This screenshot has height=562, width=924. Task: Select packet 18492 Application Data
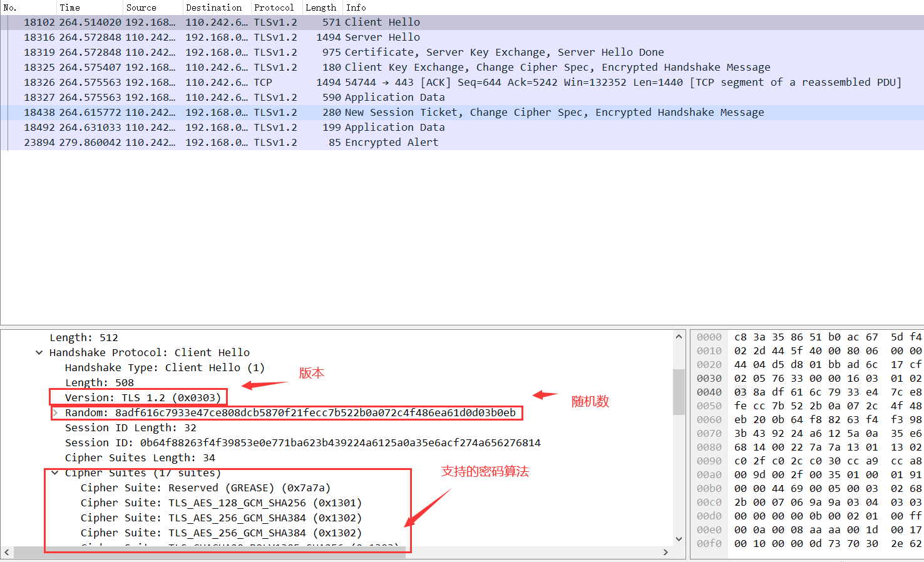462,128
